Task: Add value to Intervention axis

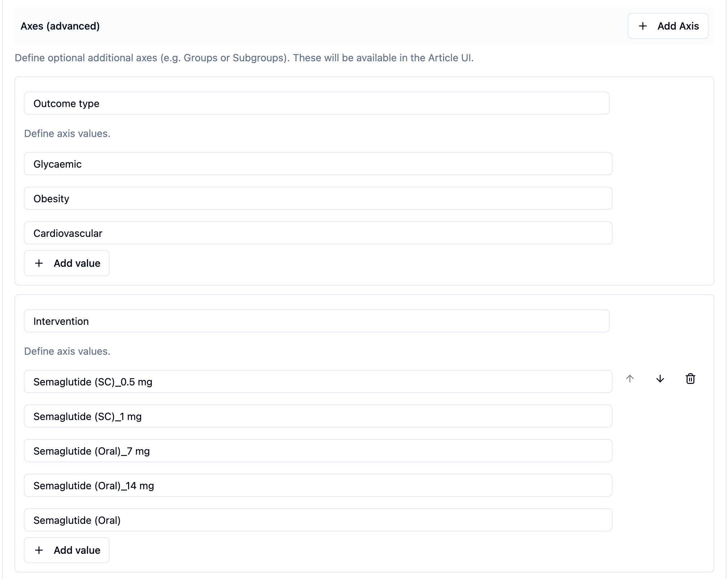Action: (67, 550)
